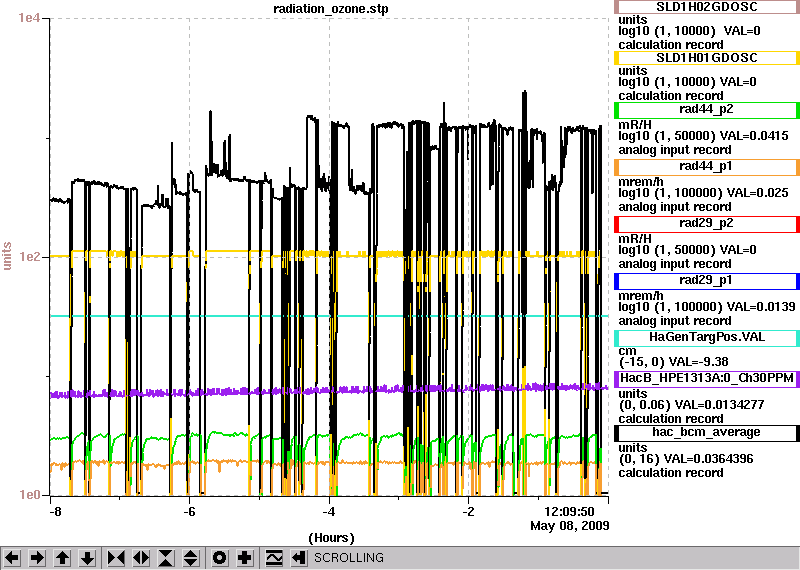Select the black hac_bcm_average legend box
Screen dimensions: 800x570
tap(707, 433)
